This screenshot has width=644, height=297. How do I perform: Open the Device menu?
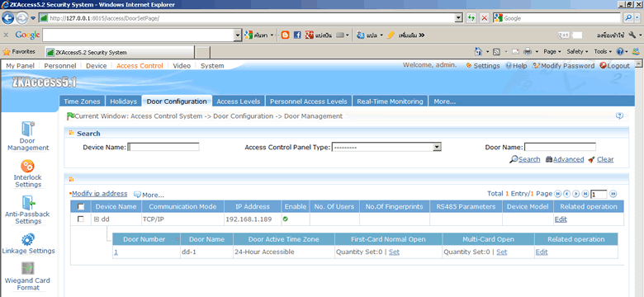pos(96,66)
